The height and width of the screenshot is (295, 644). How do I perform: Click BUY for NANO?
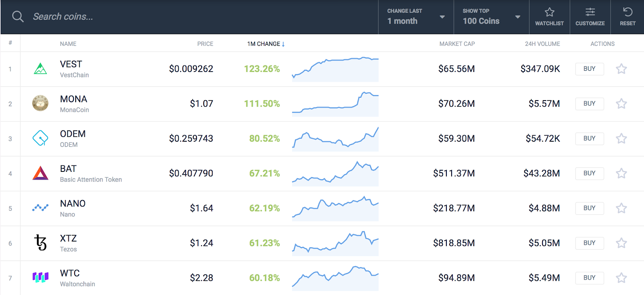point(589,208)
